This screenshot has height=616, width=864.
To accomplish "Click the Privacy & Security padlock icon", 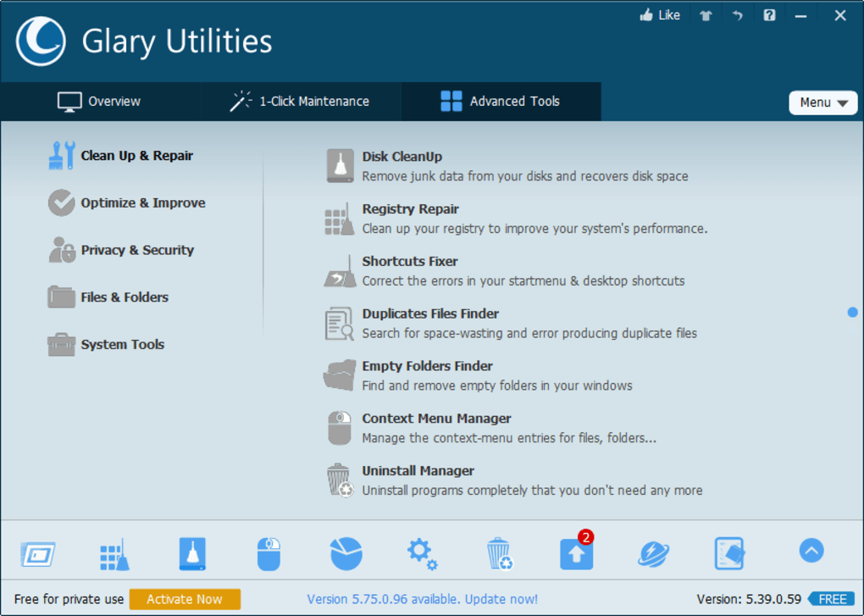I will click(60, 250).
